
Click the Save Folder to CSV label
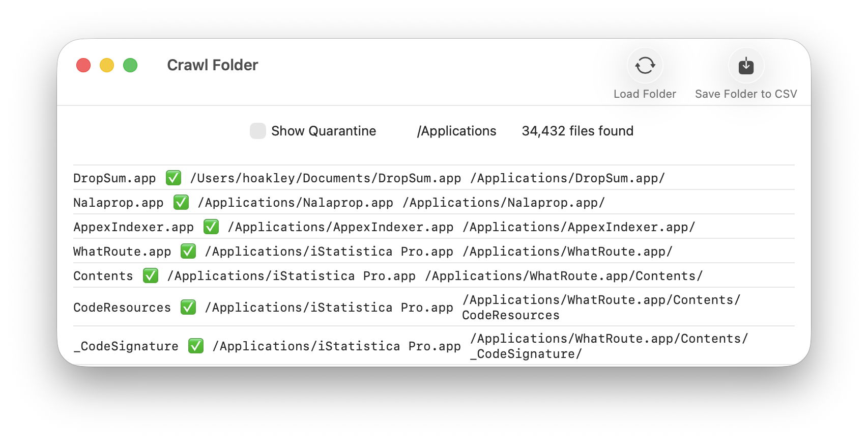click(x=745, y=94)
